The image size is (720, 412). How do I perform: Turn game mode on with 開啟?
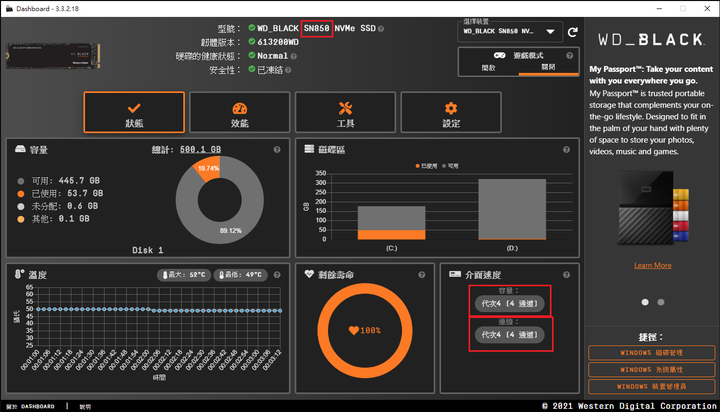click(x=489, y=68)
